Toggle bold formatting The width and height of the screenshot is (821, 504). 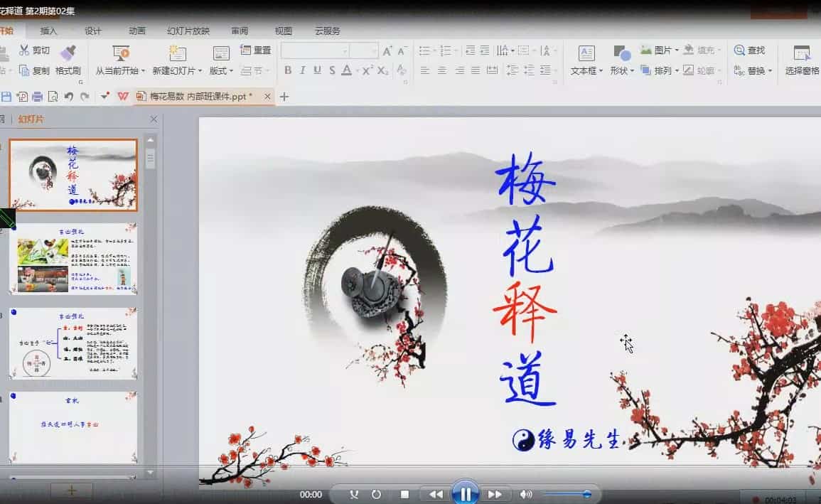[288, 71]
